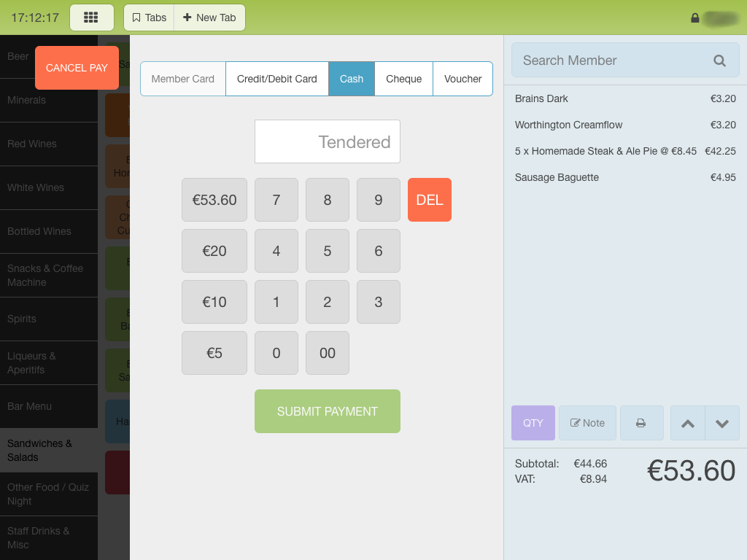Screen dimensions: 747x560
Task: Tap the exact amount €53.60 key
Action: (214, 200)
